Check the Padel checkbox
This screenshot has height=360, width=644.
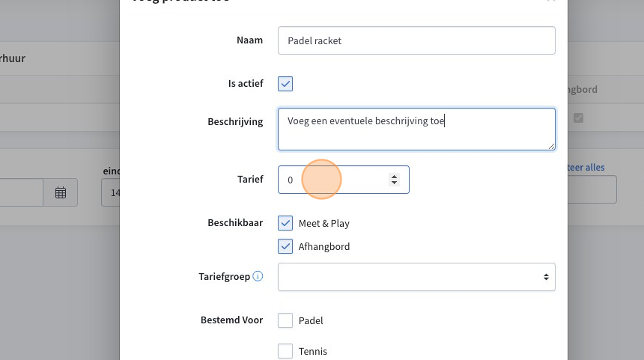pos(285,320)
